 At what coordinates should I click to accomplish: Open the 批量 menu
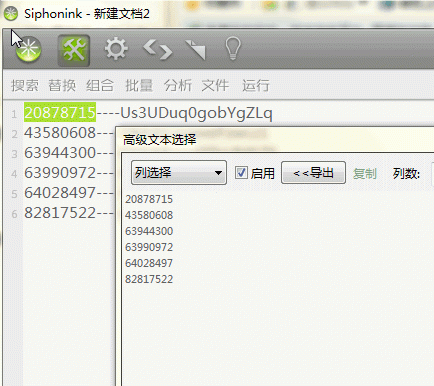(x=139, y=86)
